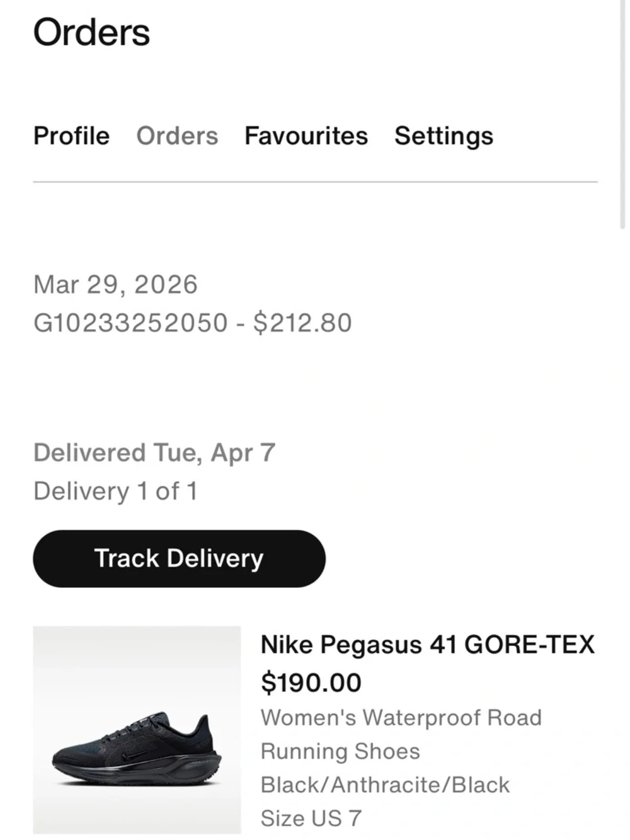Open Nike Pegasus 41 GORE-TEX product title
Image resolution: width=630 pixels, height=840 pixels.
428,645
